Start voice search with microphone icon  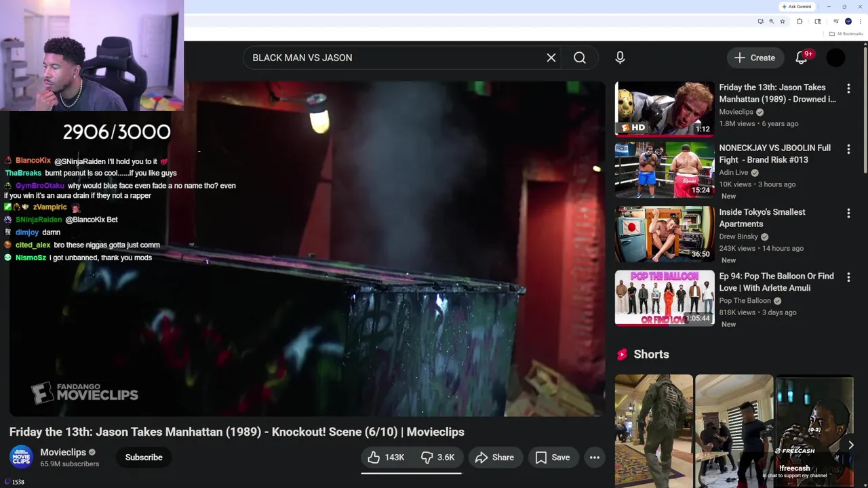pos(620,58)
